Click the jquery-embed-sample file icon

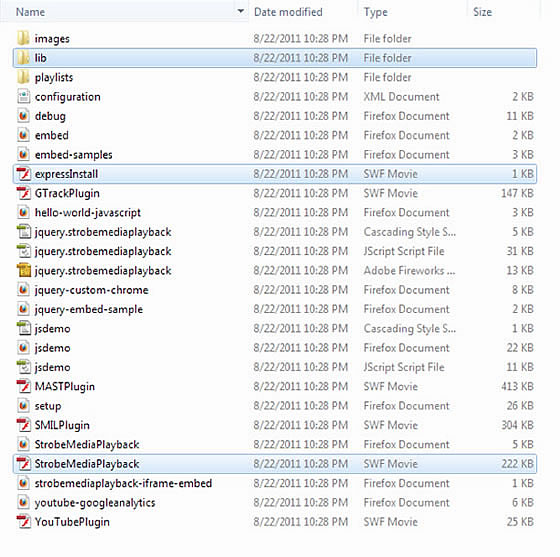pos(24,309)
